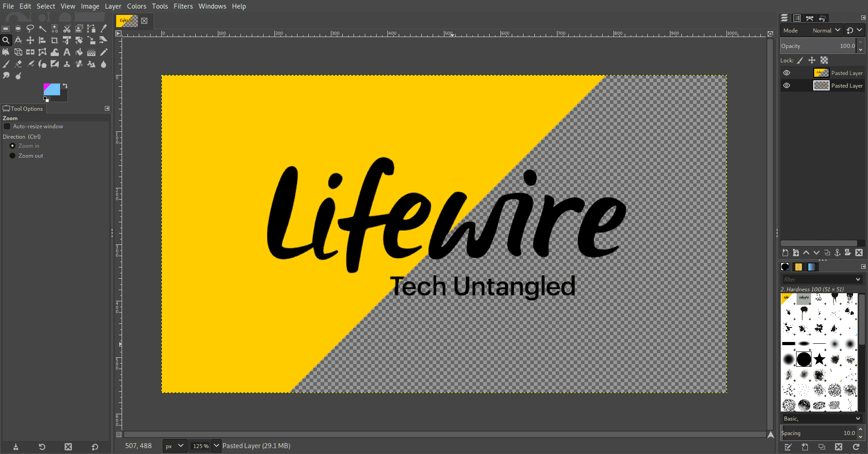Activate the Fuzzy Select magic wand
The height and width of the screenshot is (454, 868).
(x=42, y=28)
